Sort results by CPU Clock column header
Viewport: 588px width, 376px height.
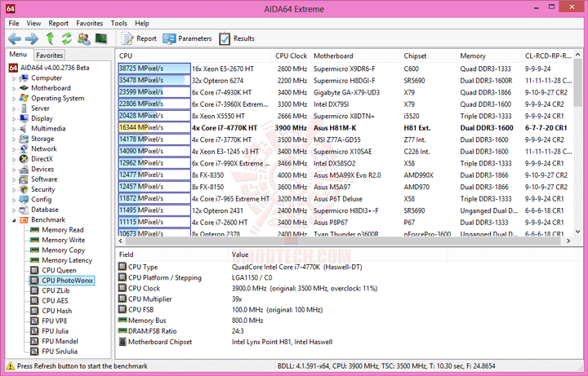(291, 55)
